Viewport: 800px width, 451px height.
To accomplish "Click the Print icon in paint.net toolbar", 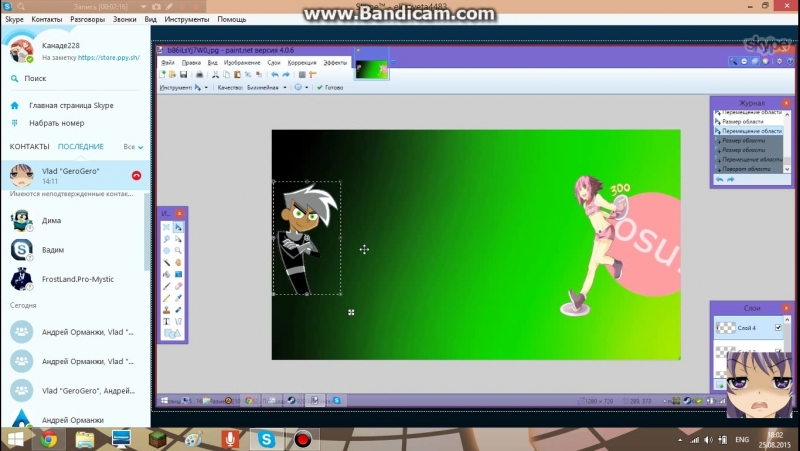I will tap(199, 74).
